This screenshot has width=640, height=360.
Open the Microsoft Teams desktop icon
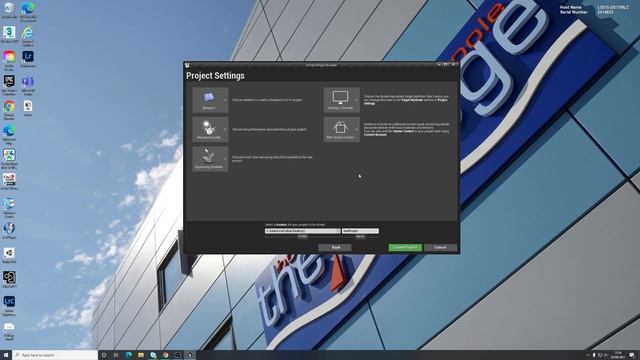point(28,84)
